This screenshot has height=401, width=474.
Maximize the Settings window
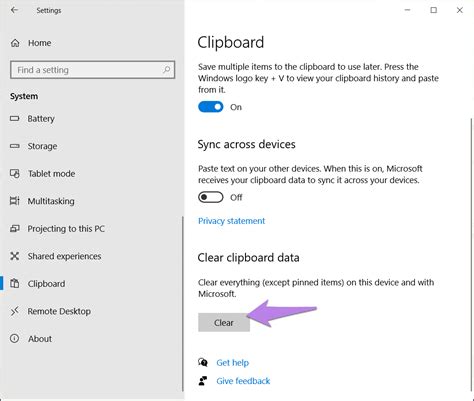tap(434, 10)
